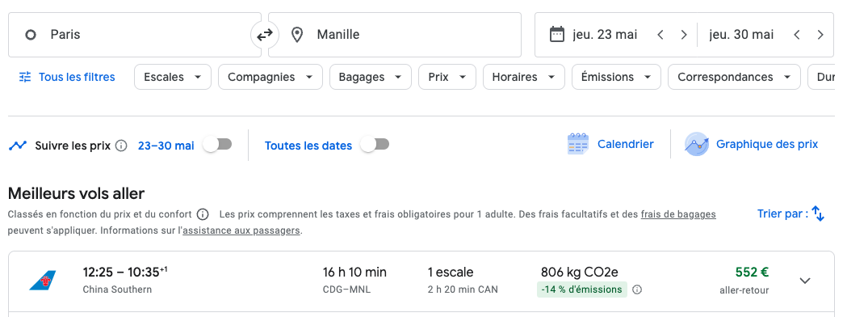Expand the Bagages filter
The width and height of the screenshot is (868, 317).
[x=371, y=77]
